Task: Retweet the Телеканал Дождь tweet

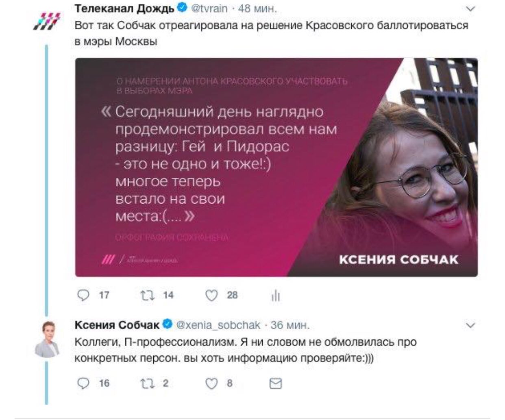Action: tap(147, 295)
